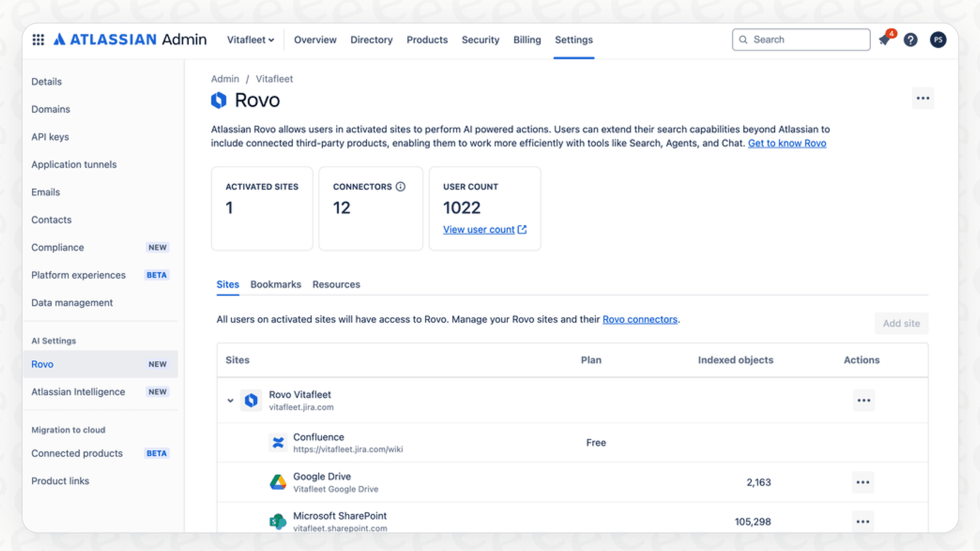
Task: Click the PS profile avatar
Action: click(938, 40)
